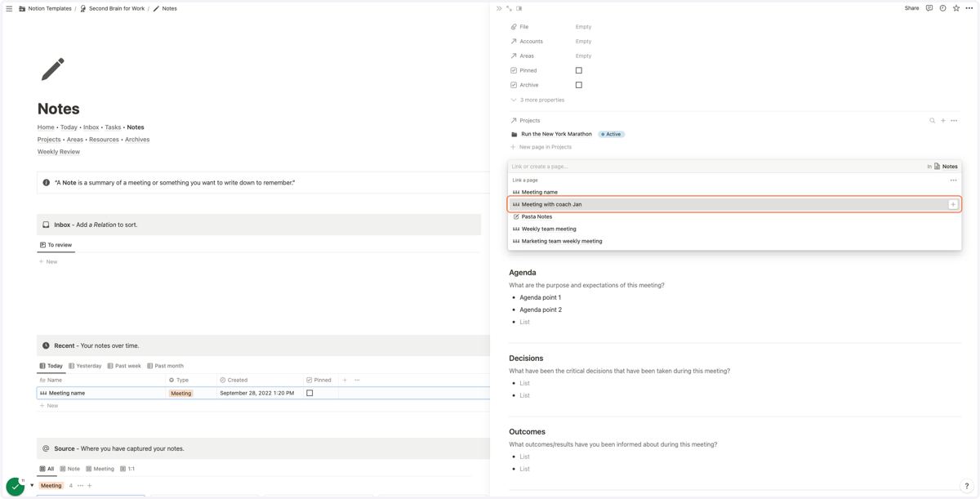The width and height of the screenshot is (980, 499).
Task: Open the sidebar hamburger menu
Action: pos(9,8)
